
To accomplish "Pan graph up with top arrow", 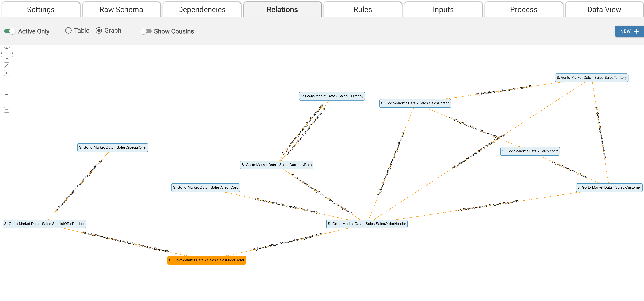I will (x=7, y=48).
